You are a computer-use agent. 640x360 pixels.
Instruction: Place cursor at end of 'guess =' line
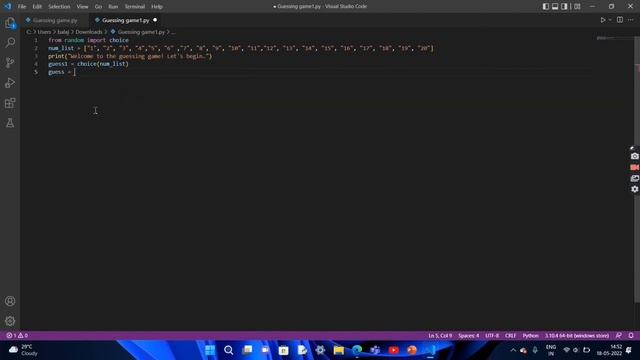coord(75,72)
